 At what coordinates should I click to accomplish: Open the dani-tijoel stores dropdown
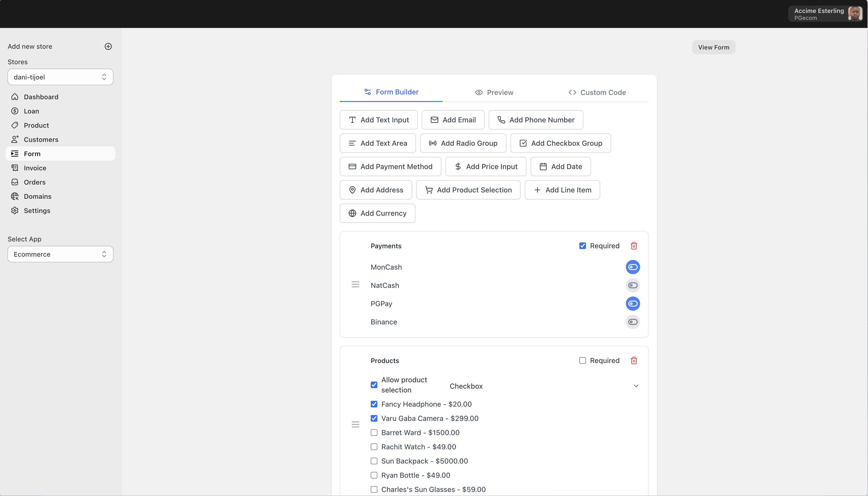60,77
